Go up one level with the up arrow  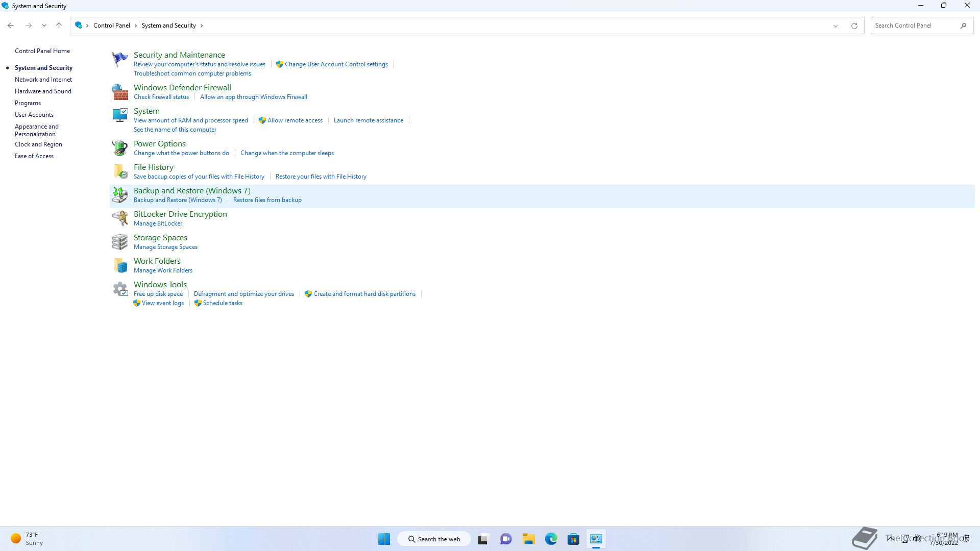pos(59,26)
